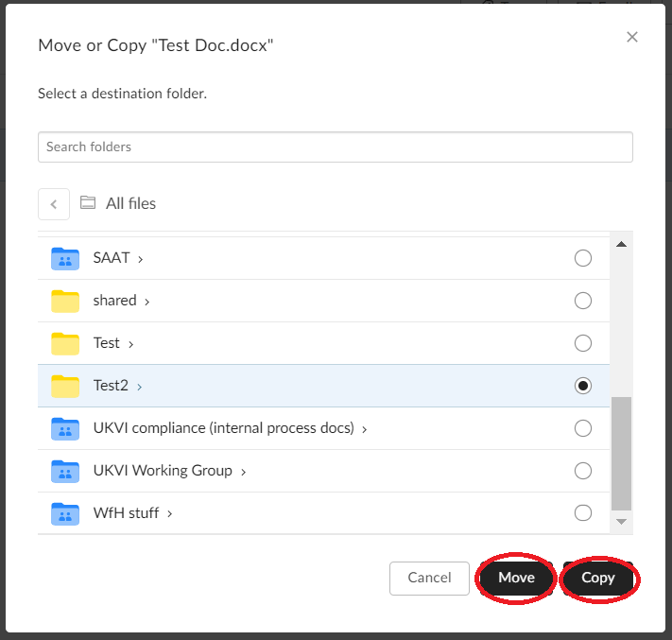Click the UKVI compliance folder icon
672x640 pixels.
click(x=65, y=428)
